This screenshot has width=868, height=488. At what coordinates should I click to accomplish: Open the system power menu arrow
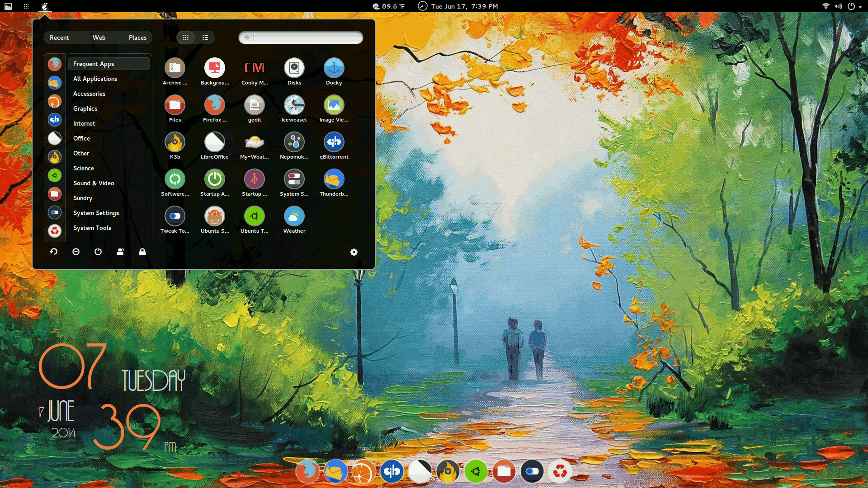pyautogui.click(x=860, y=7)
